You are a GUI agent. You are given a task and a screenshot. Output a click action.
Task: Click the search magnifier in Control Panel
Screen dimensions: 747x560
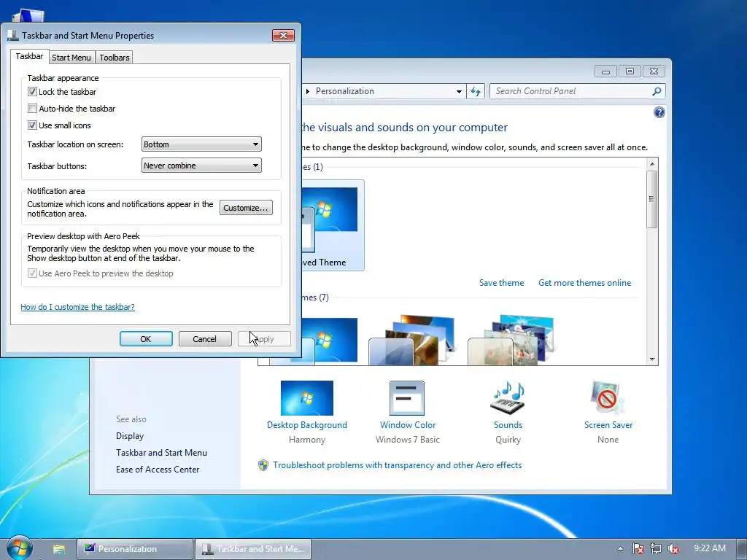(657, 91)
